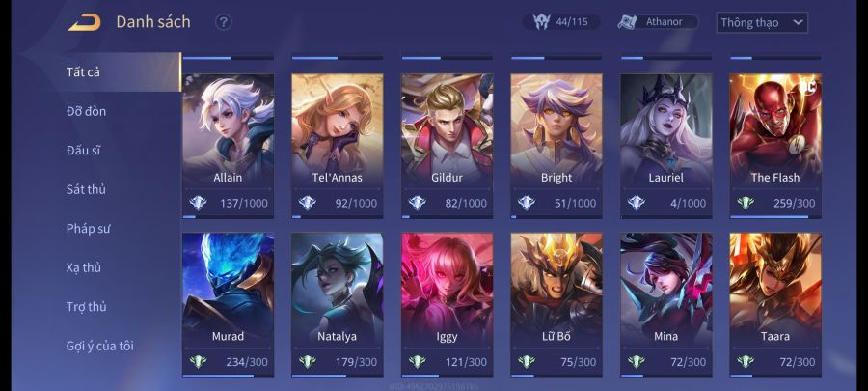Switch to the Sát thủ tab
Viewport: 868px width, 391px height.
tap(86, 189)
